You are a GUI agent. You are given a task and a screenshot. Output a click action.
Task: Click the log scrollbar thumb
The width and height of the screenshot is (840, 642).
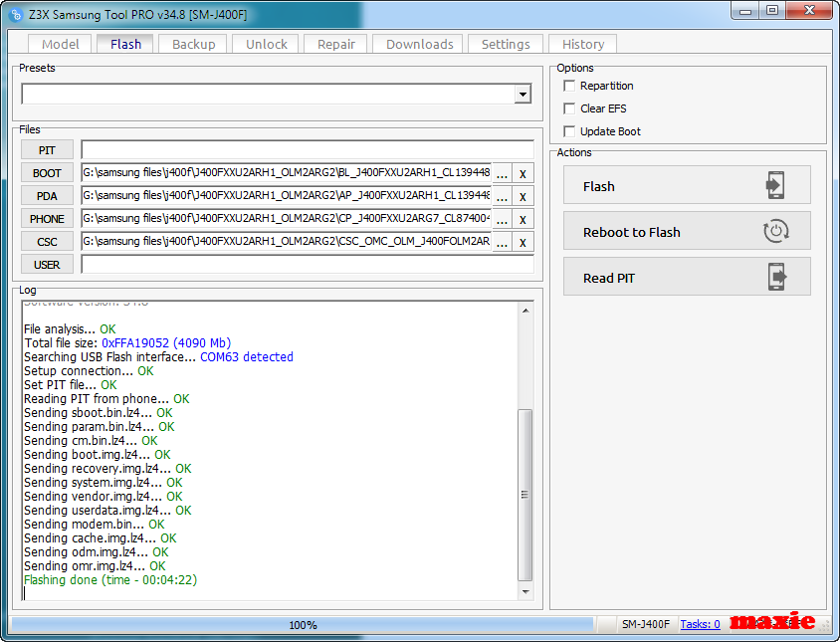[x=525, y=495]
